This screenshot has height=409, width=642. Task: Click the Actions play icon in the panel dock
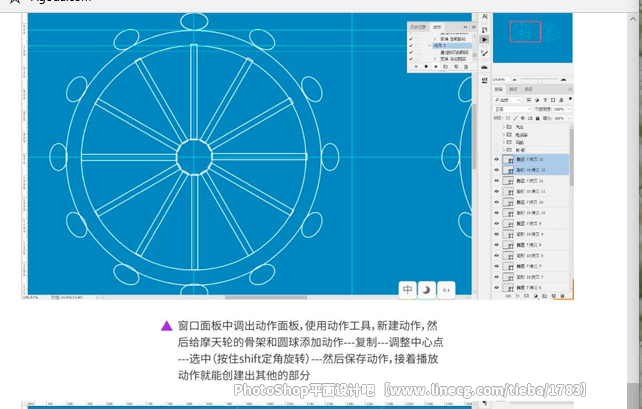[484, 40]
